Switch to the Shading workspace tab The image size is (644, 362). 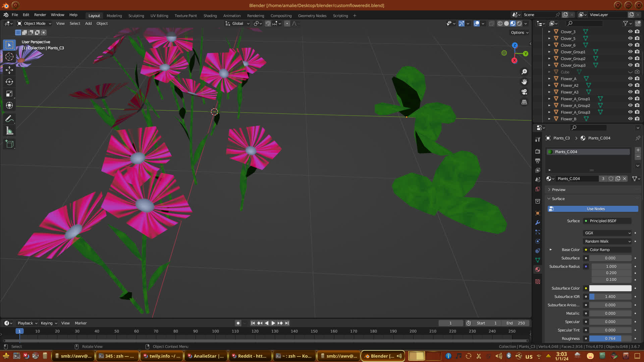pos(210,15)
